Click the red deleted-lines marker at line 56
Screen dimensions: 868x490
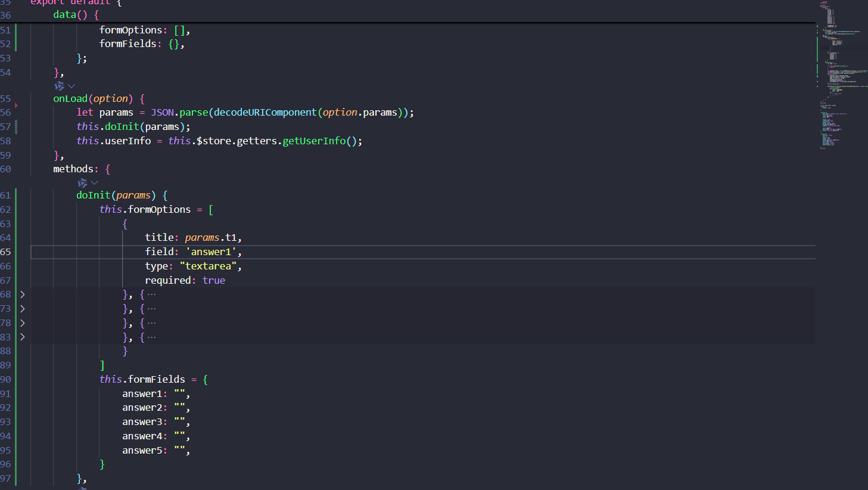coord(16,106)
